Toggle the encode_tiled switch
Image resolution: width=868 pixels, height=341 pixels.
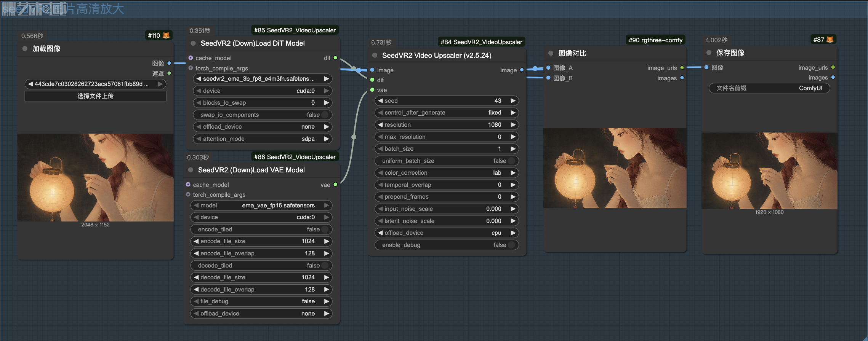[325, 229]
